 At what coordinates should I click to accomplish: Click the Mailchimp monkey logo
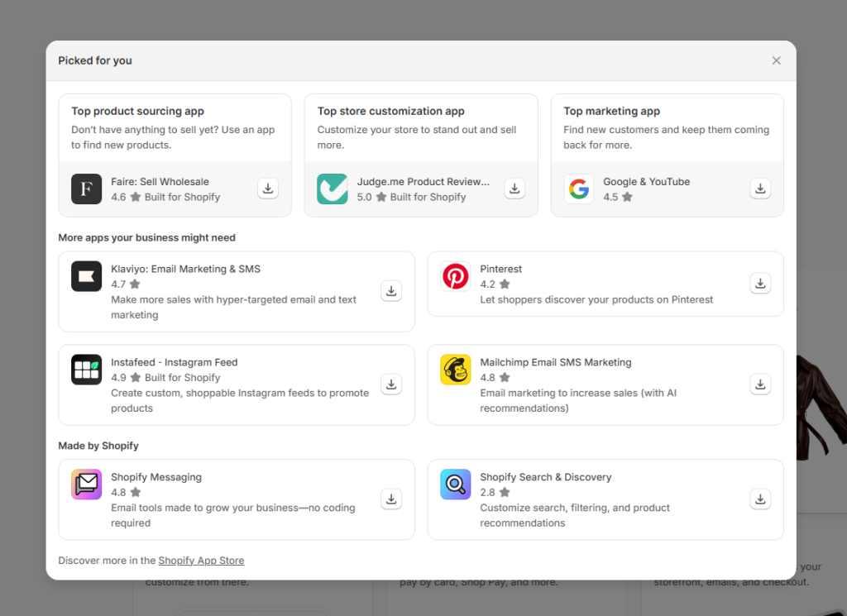click(x=456, y=370)
